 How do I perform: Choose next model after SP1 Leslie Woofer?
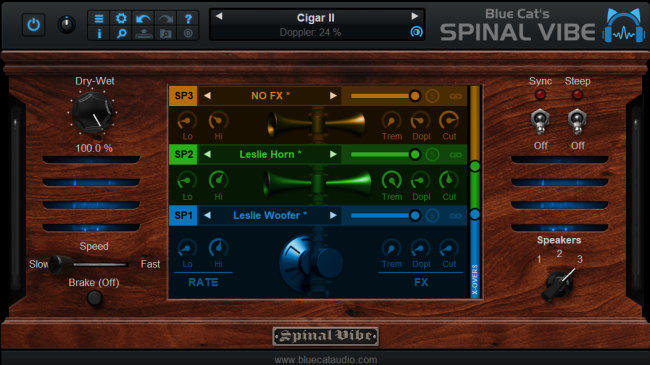point(333,215)
